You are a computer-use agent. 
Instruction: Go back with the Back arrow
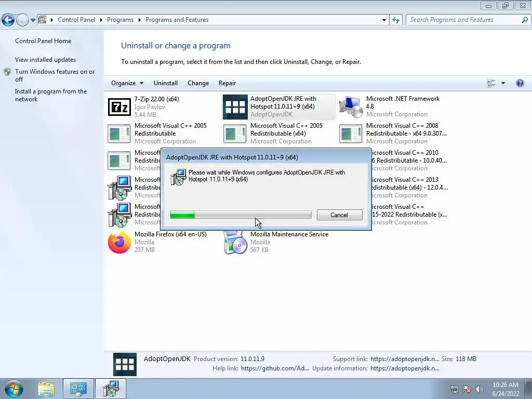click(8, 20)
